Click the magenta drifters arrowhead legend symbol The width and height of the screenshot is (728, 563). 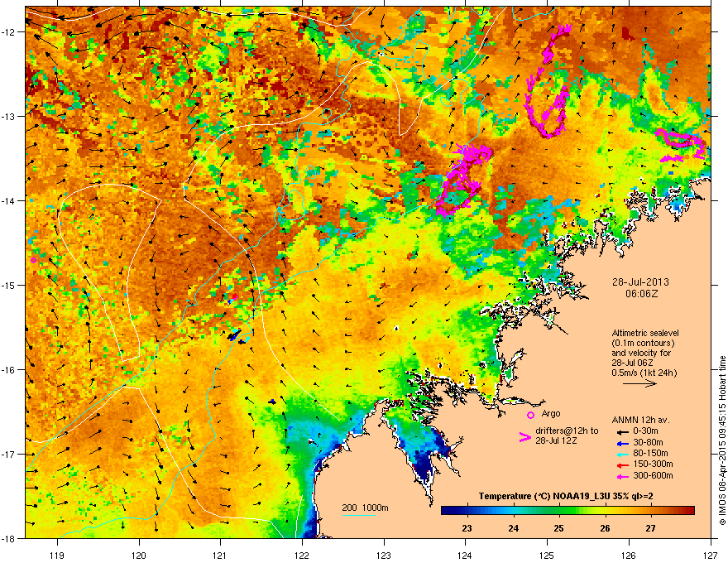coord(525,437)
